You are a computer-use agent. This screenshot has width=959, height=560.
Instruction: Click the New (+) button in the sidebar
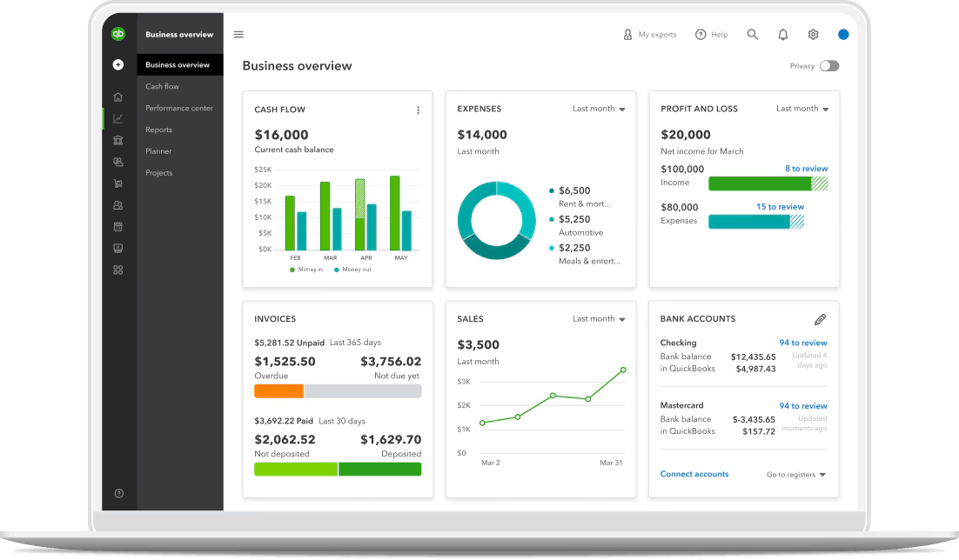117,64
